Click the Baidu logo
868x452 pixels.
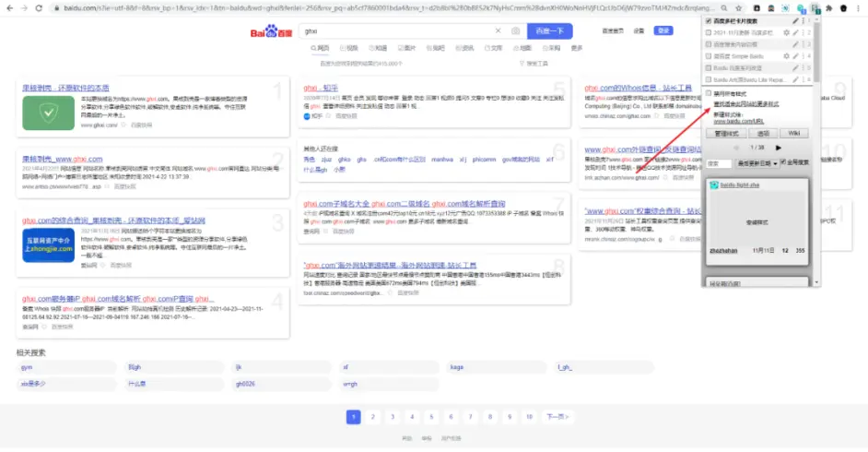click(271, 31)
